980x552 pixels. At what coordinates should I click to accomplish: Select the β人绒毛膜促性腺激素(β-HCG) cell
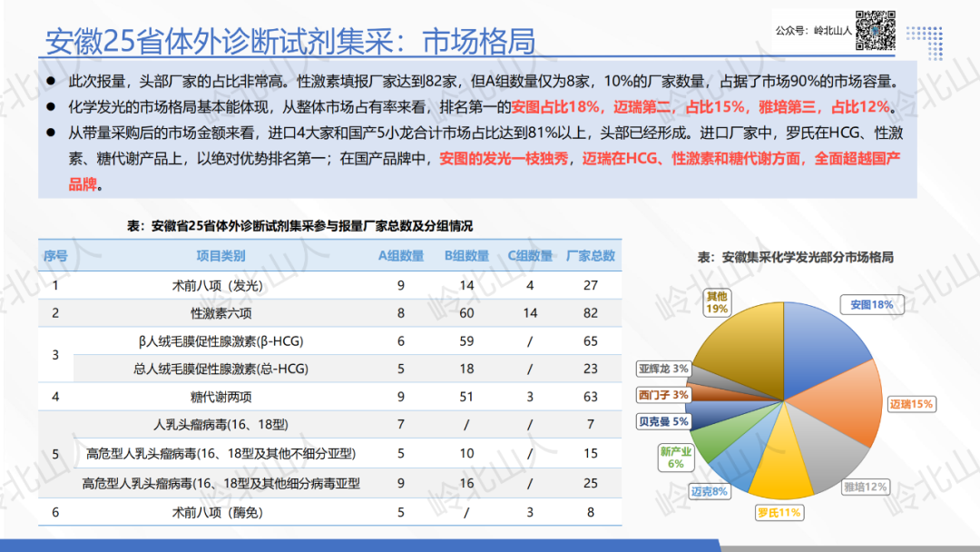(x=220, y=341)
